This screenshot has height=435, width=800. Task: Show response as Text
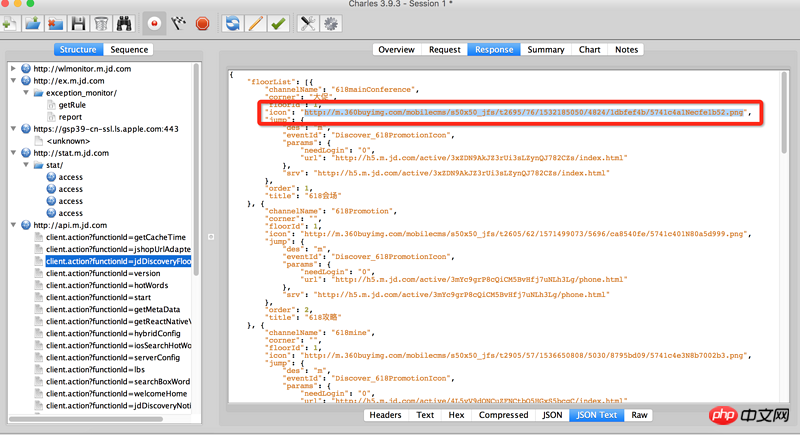click(425, 415)
